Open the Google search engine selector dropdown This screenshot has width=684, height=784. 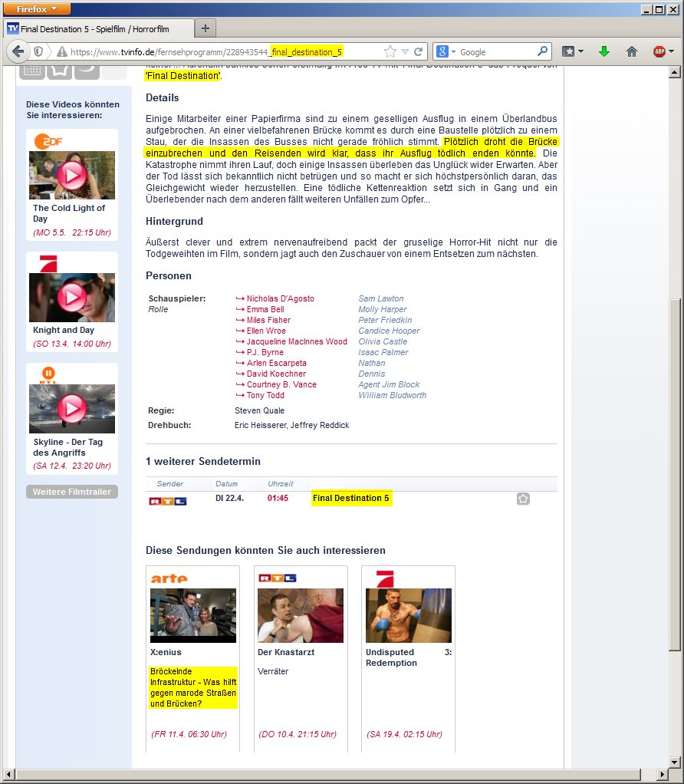pos(446,51)
